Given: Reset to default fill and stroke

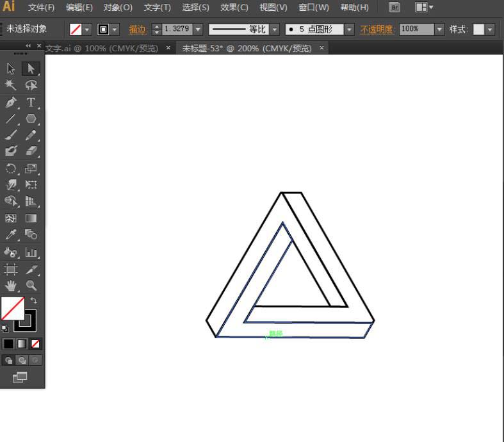Looking at the screenshot, I should coord(5,329).
